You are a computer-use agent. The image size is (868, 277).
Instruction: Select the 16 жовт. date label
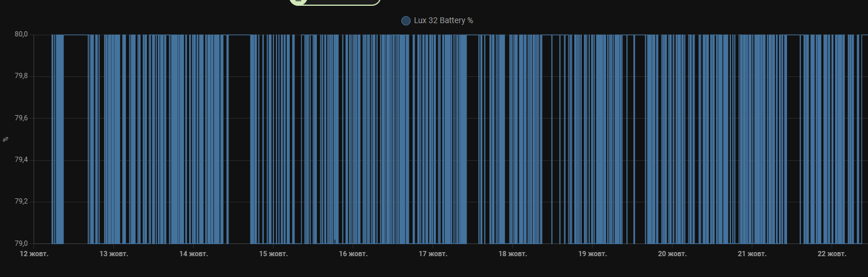pyautogui.click(x=353, y=254)
